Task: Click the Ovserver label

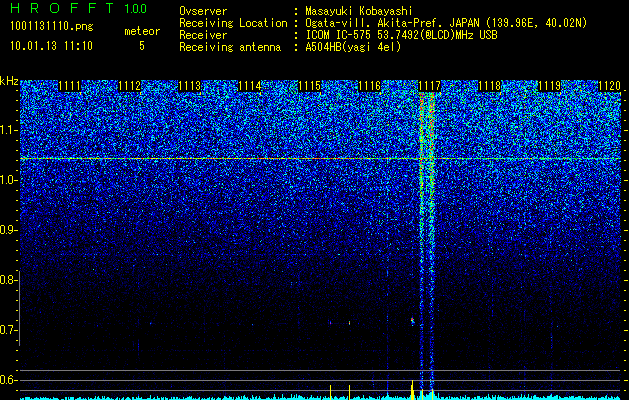Action: tap(203, 11)
